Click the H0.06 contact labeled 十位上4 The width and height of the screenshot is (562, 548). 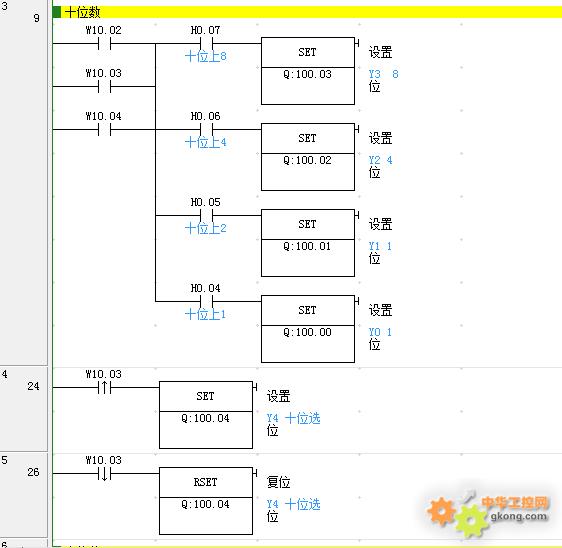[x=206, y=130]
